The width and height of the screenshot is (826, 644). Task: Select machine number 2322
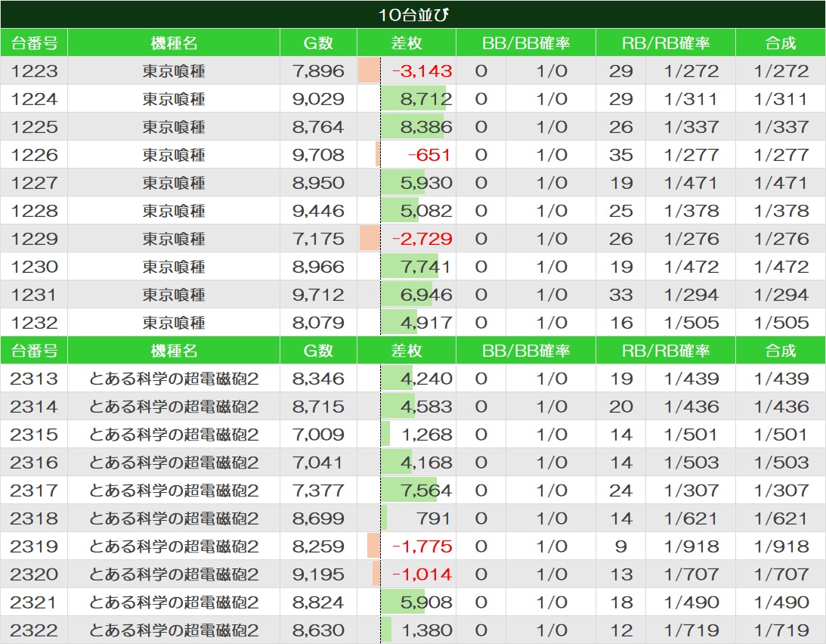[x=34, y=629]
